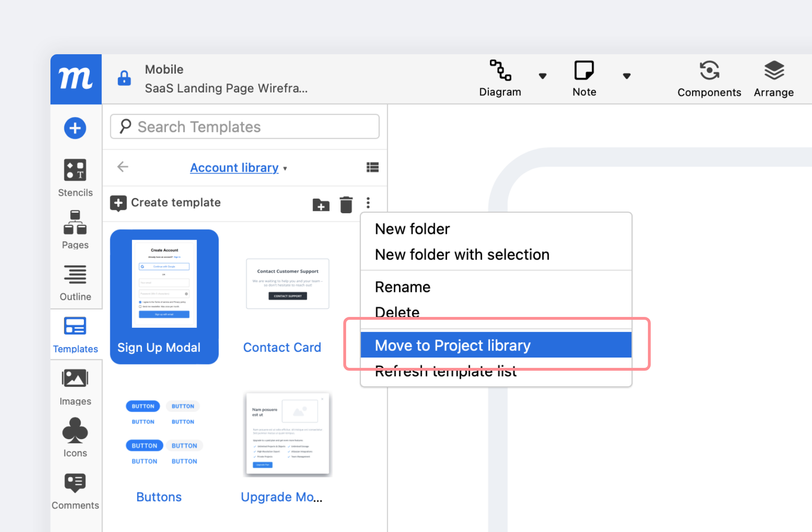Select Move to Project library
812x532 pixels.
[495, 345]
